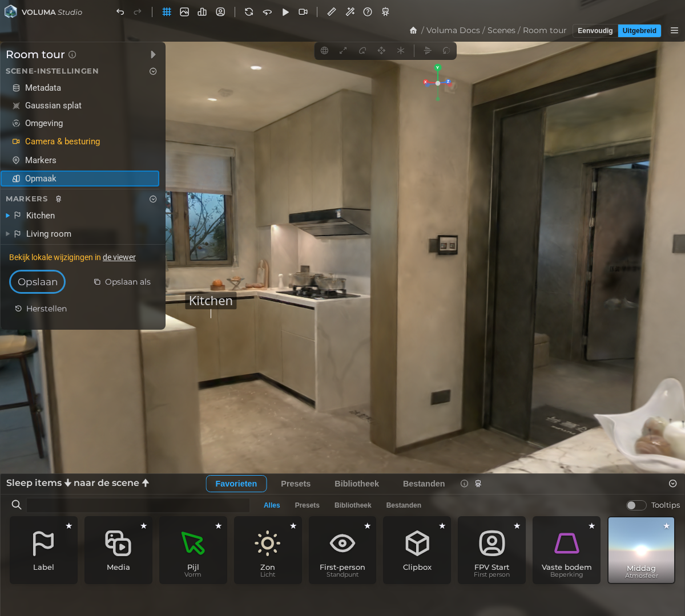
Task: Switch to Eenvoudig mode
Action: pyautogui.click(x=595, y=31)
